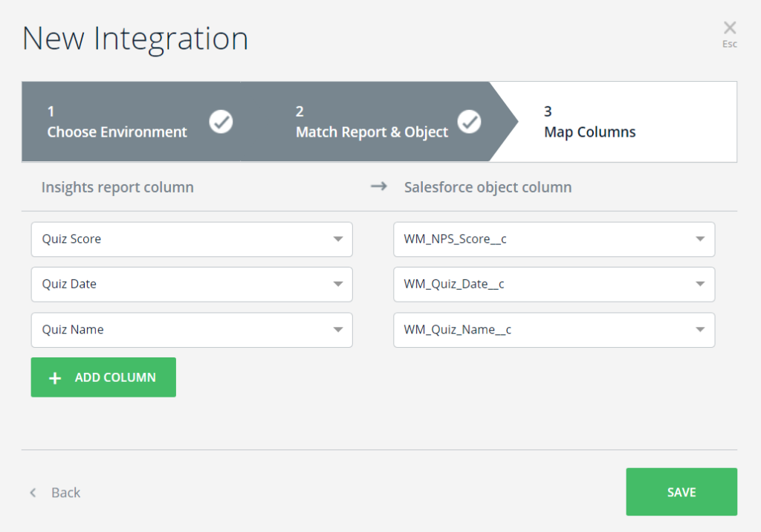The width and height of the screenshot is (761, 532).
Task: Open the Quiz Score dropdown
Action: [x=191, y=239]
